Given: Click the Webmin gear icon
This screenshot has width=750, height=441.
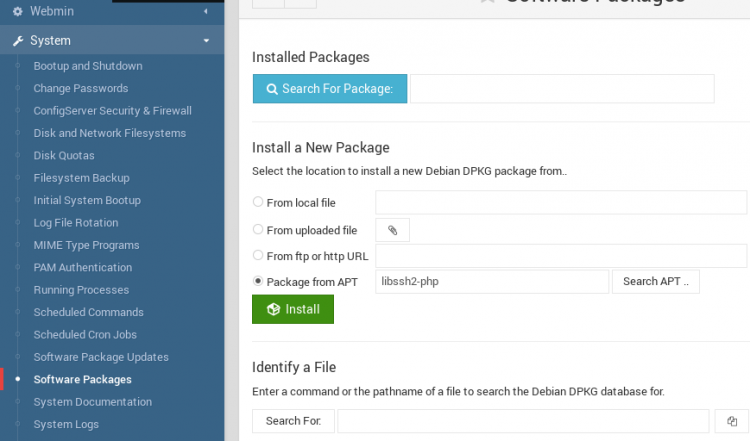Looking at the screenshot, I should tap(17, 11).
